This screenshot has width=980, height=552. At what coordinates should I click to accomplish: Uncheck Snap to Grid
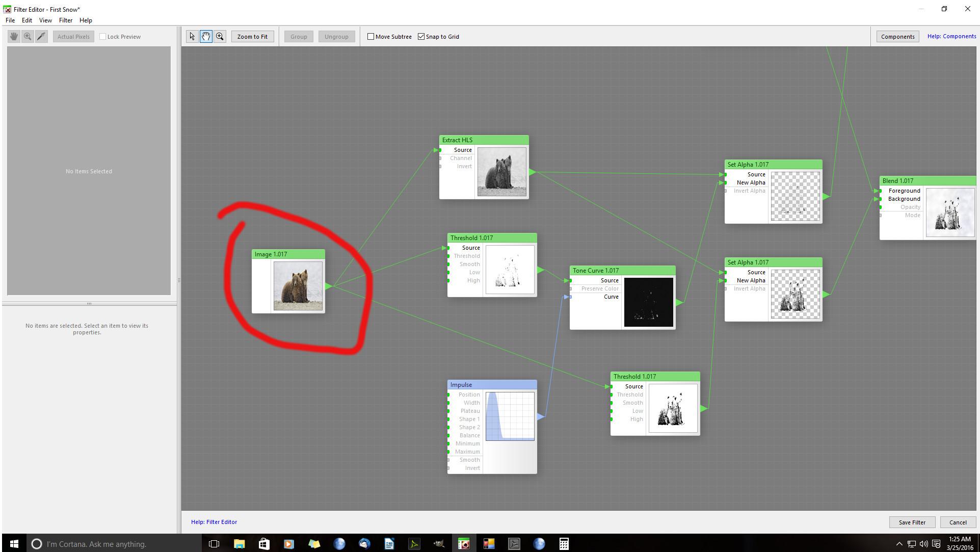[421, 37]
